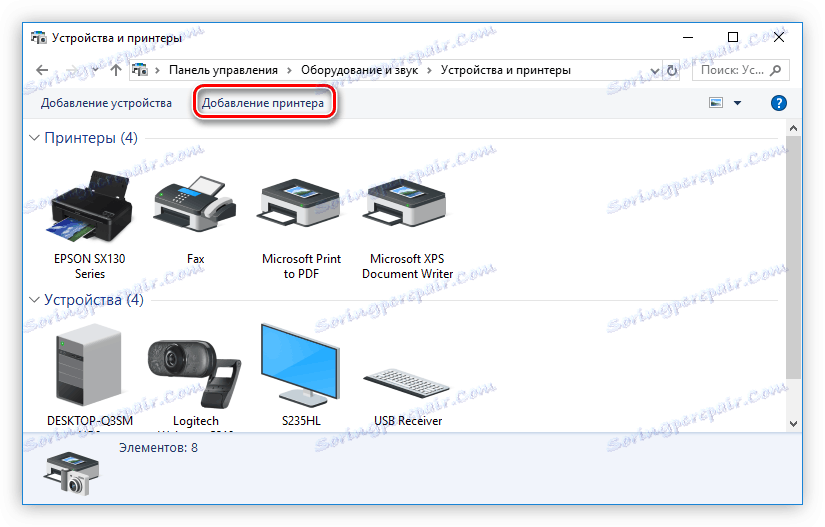
Task: Click the scrollbar up arrow
Action: coord(793,128)
